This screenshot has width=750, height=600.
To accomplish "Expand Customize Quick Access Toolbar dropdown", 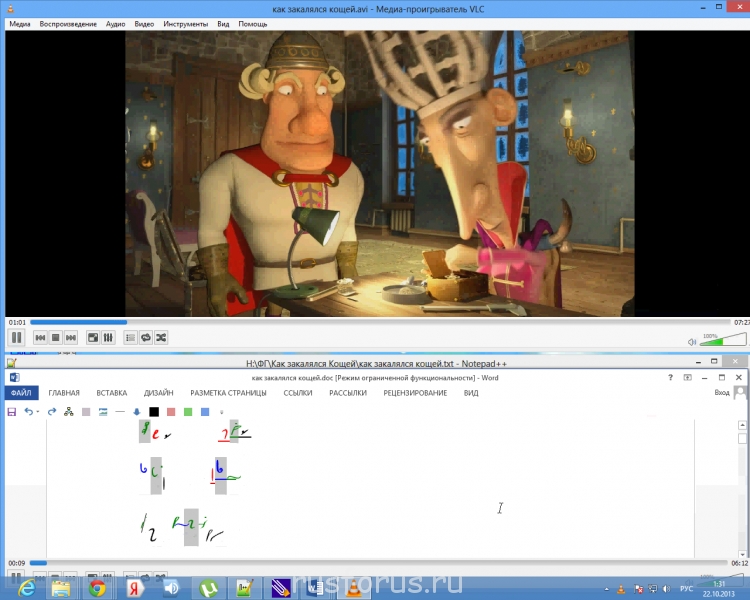I will [221, 411].
